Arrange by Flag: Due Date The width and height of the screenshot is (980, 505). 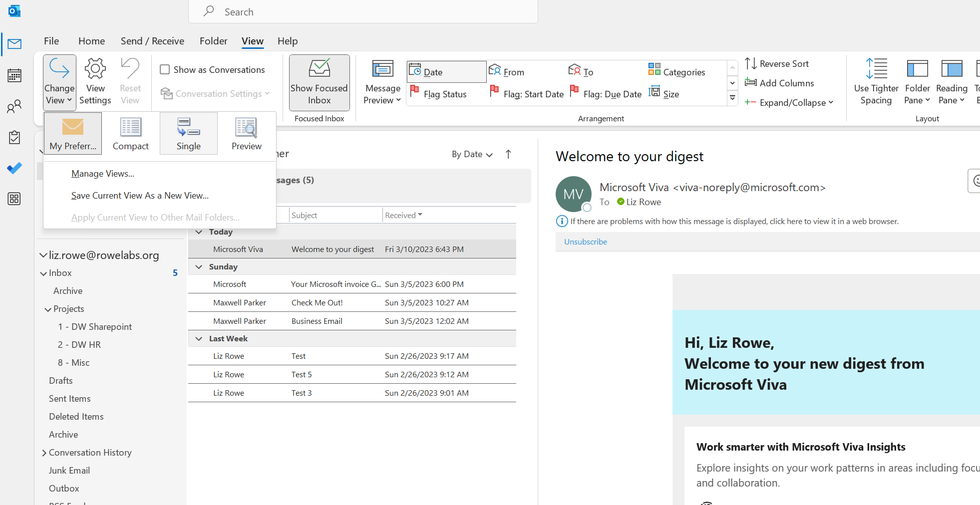click(606, 94)
